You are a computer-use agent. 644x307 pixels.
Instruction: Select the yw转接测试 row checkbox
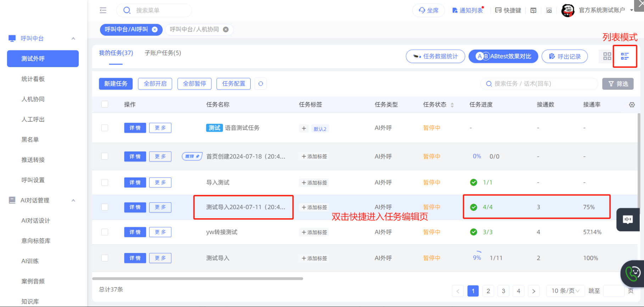[105, 232]
